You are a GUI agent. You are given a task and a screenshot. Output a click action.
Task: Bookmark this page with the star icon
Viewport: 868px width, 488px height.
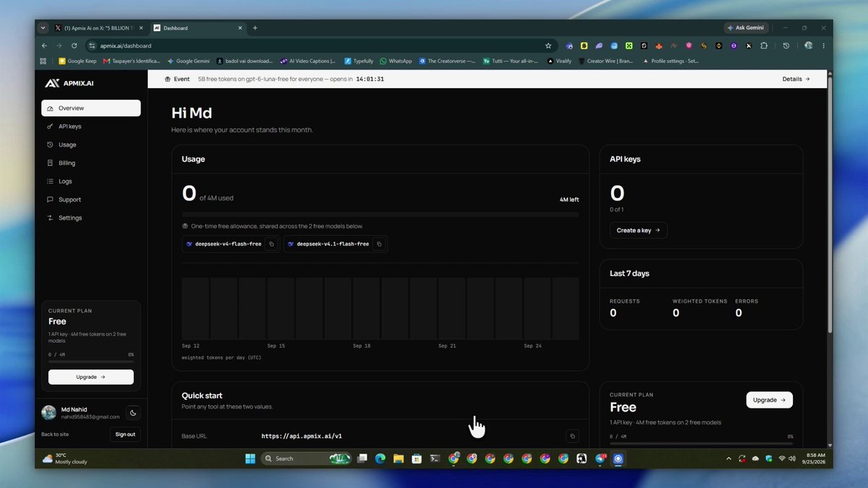point(548,46)
